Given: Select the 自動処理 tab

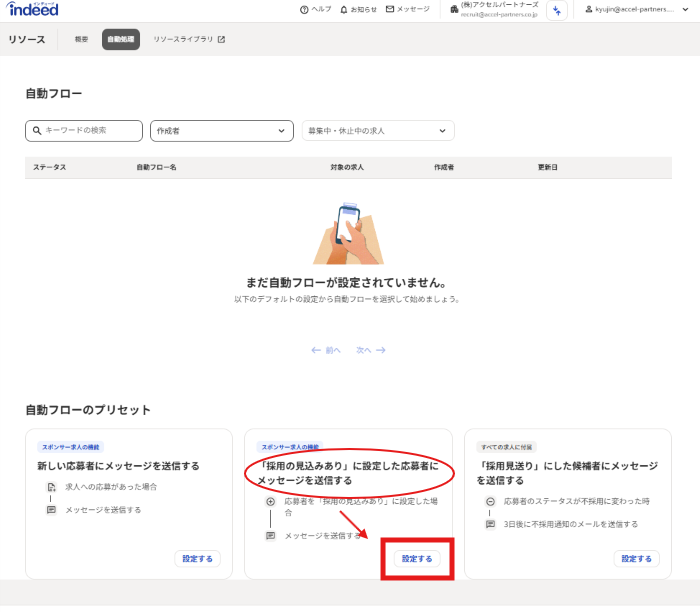Looking at the screenshot, I should (121, 39).
